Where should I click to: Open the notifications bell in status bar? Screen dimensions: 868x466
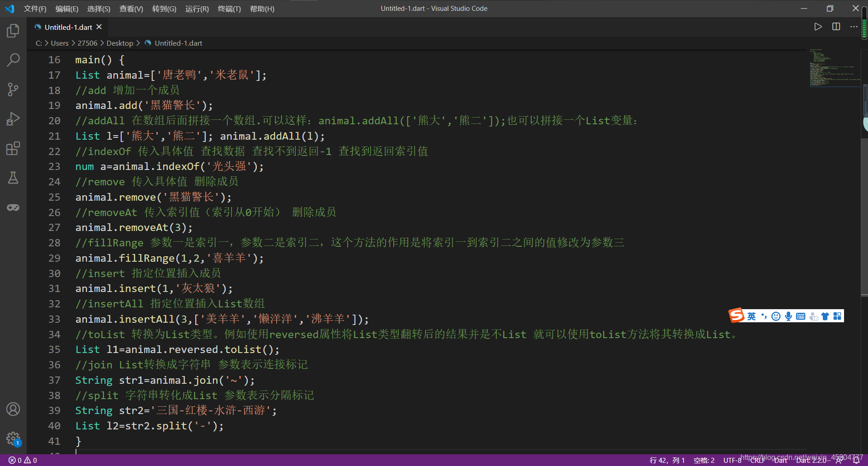(x=856, y=460)
